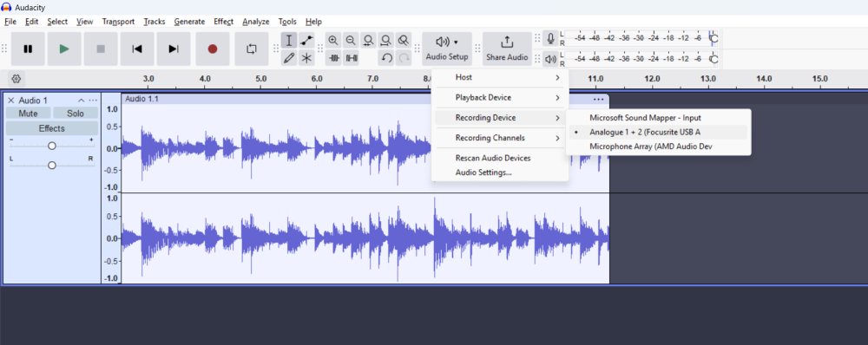This screenshot has height=345, width=868.
Task: Open the Generate menu
Action: coord(189,22)
